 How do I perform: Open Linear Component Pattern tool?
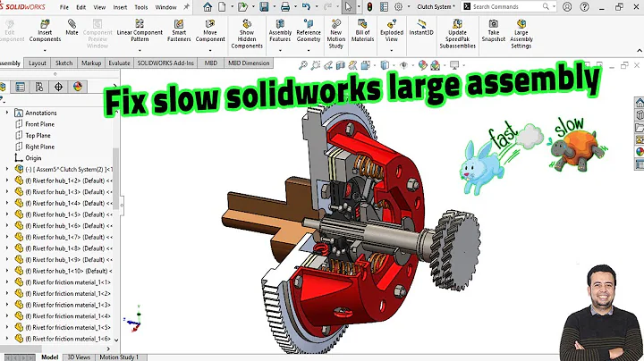click(140, 30)
